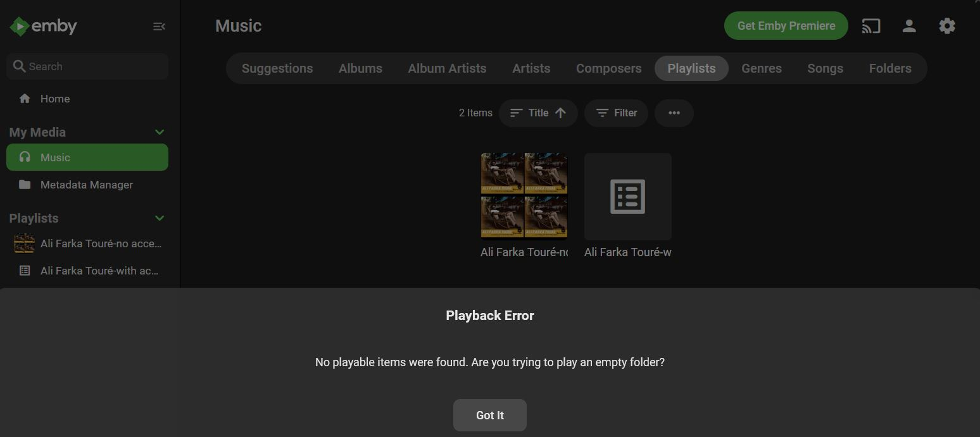Image resolution: width=980 pixels, height=437 pixels.
Task: Open the user profile icon
Action: pyautogui.click(x=909, y=26)
